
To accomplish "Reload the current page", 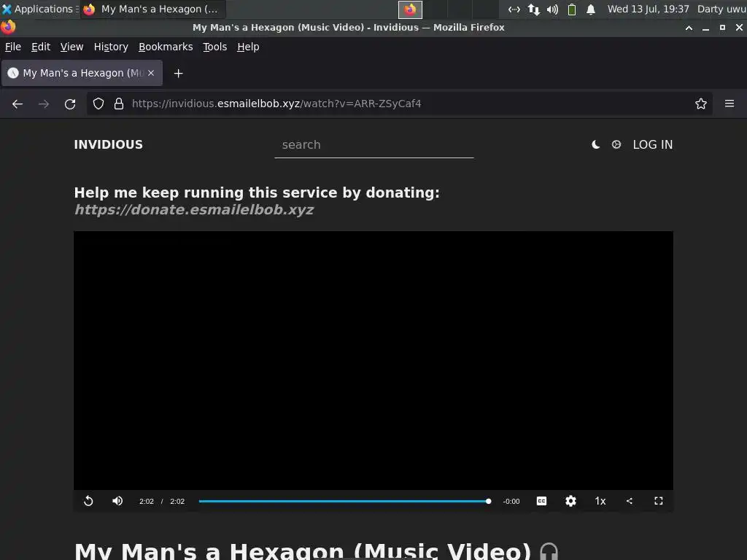I will [x=70, y=104].
